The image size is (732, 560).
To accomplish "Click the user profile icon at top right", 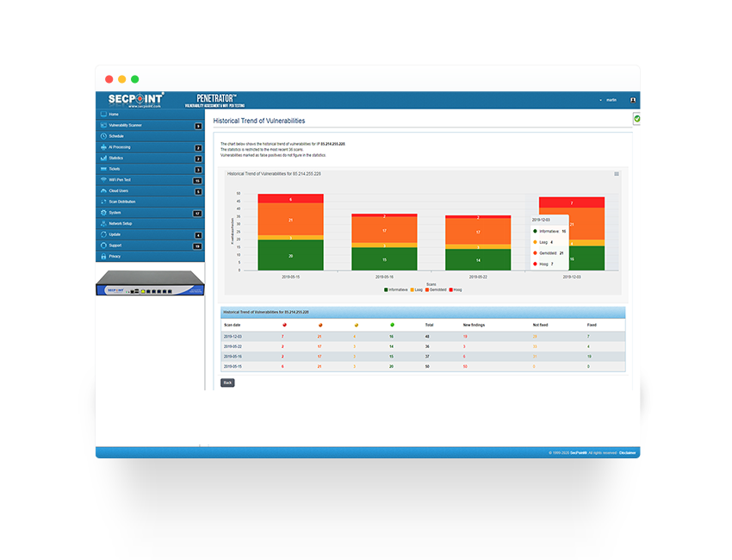I will click(633, 100).
